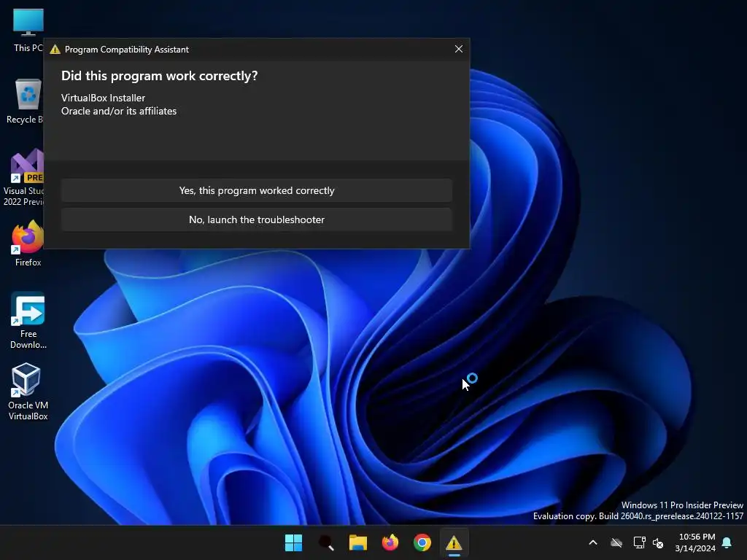Click the warning icon in dialog title bar

(55, 49)
